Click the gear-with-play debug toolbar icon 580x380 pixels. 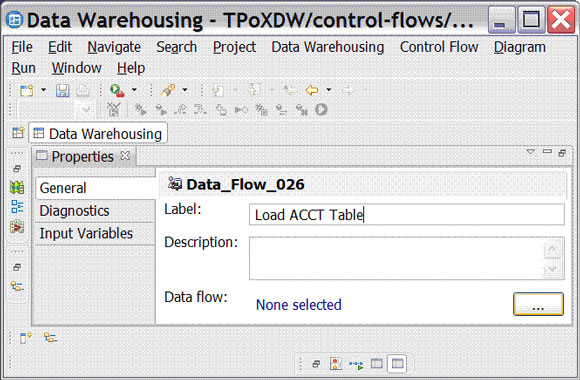(x=140, y=110)
